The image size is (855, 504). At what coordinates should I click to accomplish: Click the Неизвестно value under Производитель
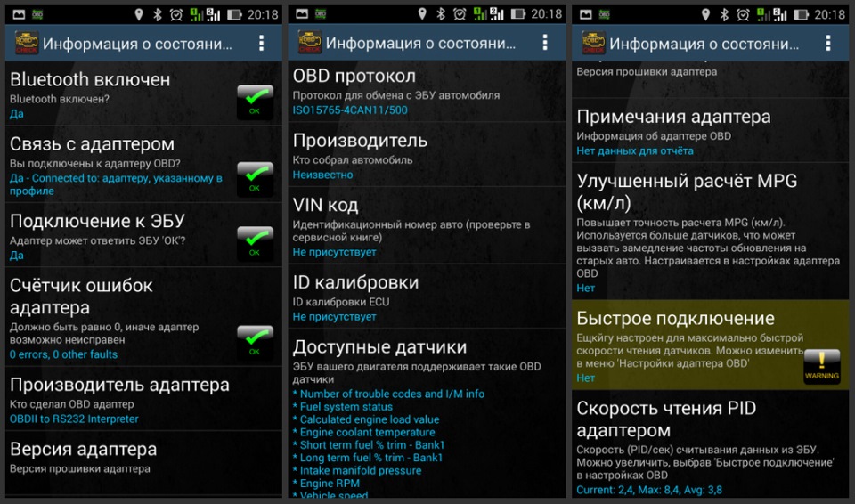point(322,175)
